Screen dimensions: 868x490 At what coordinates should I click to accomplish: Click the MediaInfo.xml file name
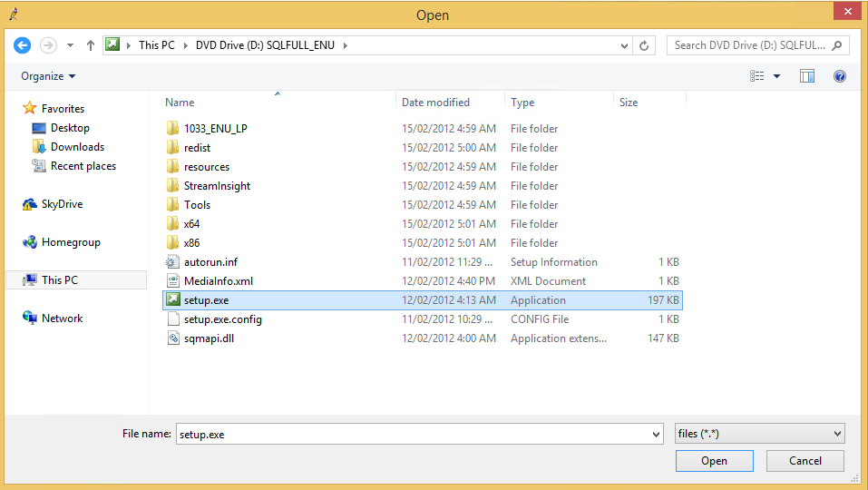[218, 281]
